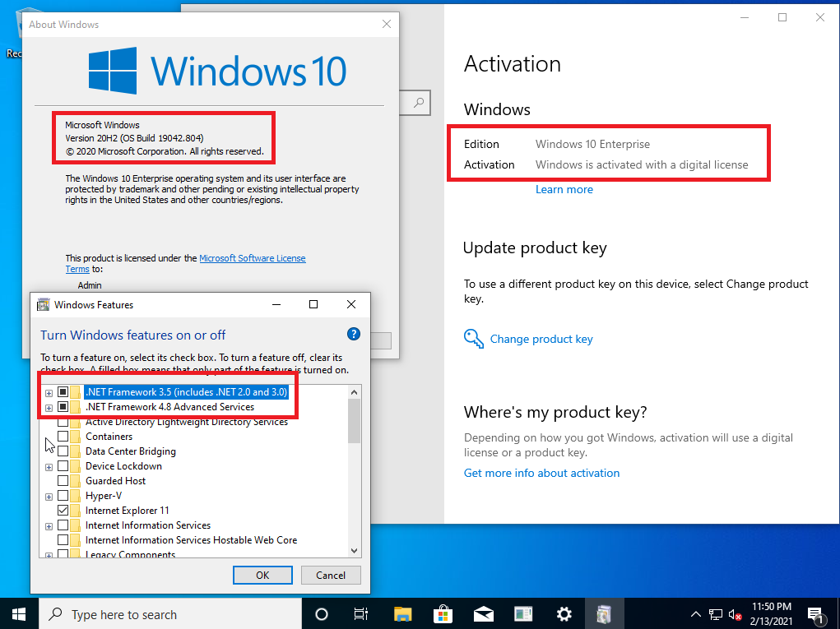The image size is (840, 629).
Task: Click OK in Windows Features
Action: point(262,575)
